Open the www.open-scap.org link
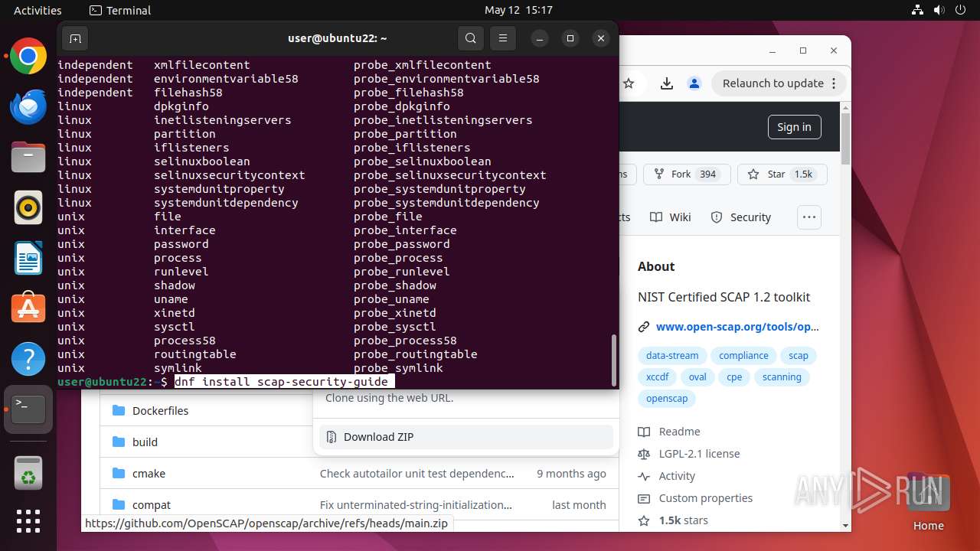980x551 pixels. (x=737, y=327)
